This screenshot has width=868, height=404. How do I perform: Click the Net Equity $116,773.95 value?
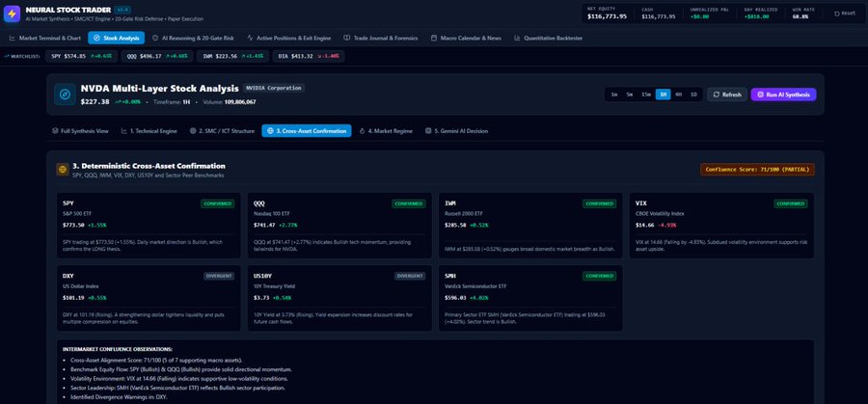tap(608, 16)
